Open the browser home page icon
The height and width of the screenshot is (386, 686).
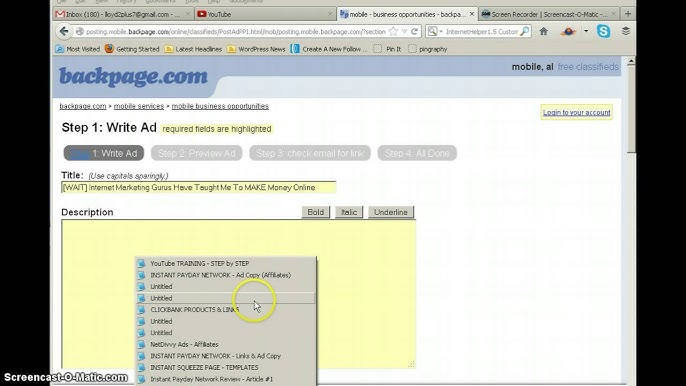point(543,31)
